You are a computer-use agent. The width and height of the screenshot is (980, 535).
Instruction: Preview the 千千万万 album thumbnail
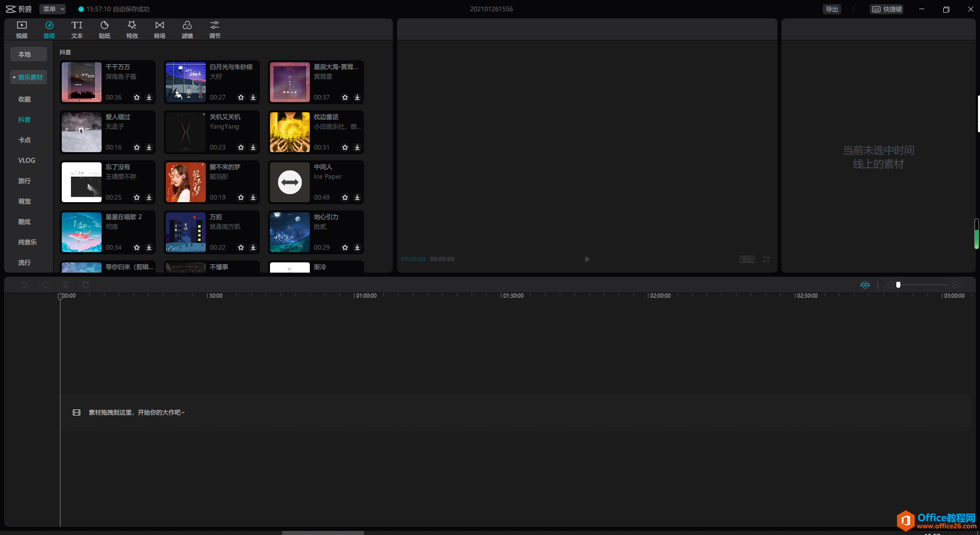[82, 82]
